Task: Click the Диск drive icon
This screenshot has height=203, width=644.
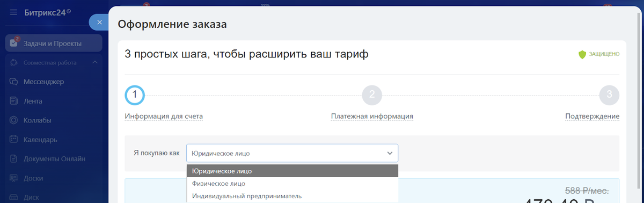Action: 14,197
